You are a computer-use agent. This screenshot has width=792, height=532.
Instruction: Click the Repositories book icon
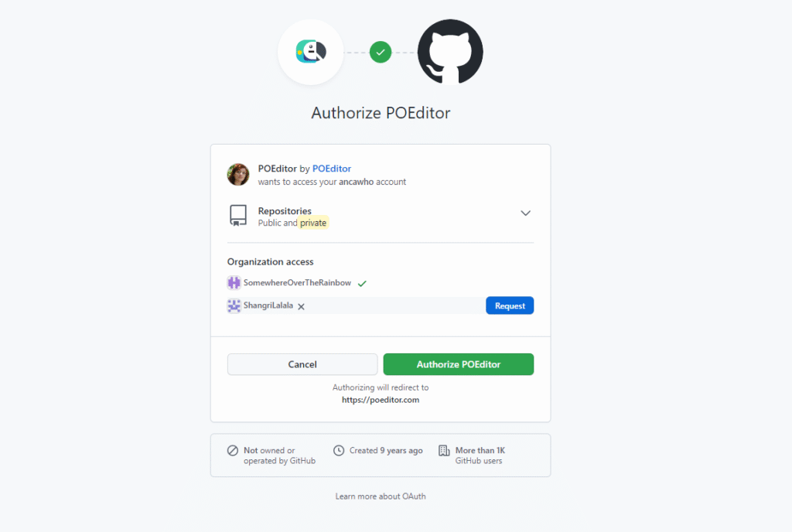238,216
